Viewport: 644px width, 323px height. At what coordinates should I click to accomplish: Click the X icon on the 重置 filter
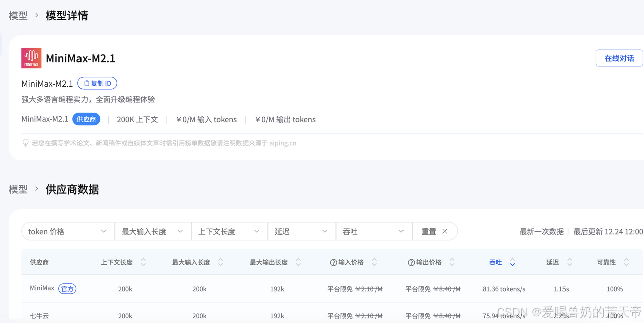pos(445,231)
